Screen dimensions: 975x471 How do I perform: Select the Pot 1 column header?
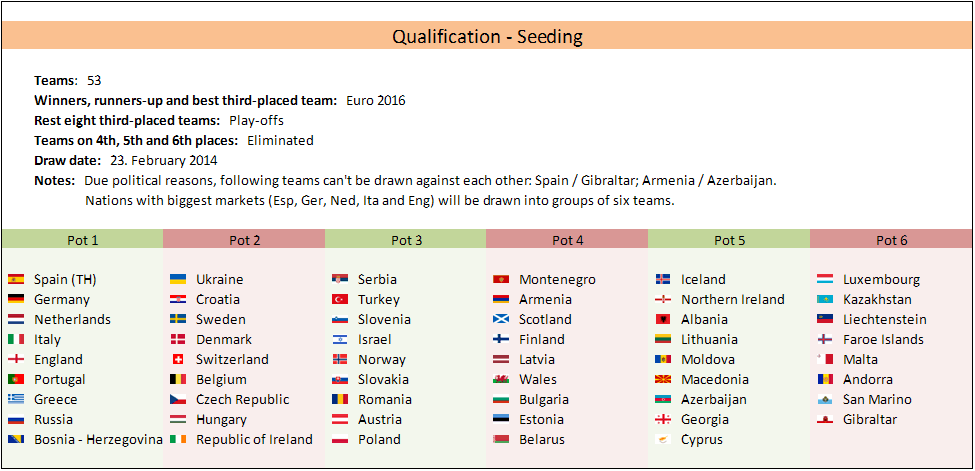81,240
